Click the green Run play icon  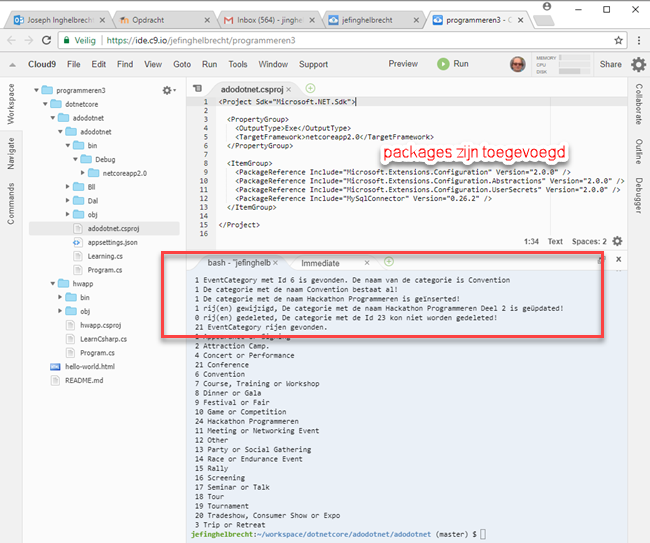[443, 64]
